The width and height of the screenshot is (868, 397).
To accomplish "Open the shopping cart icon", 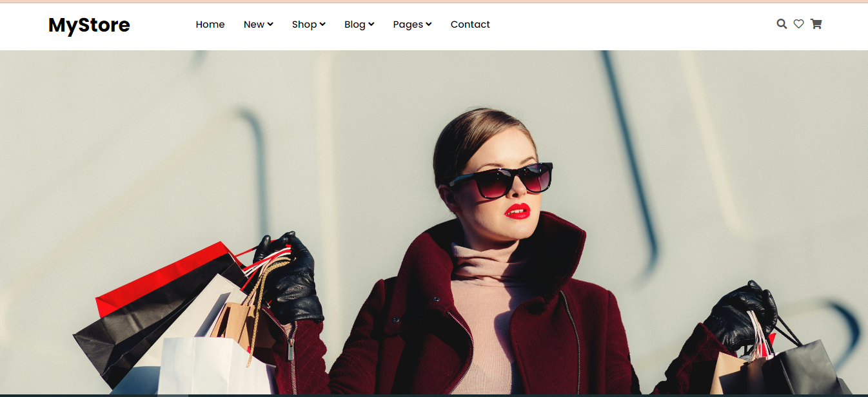I will 816,24.
